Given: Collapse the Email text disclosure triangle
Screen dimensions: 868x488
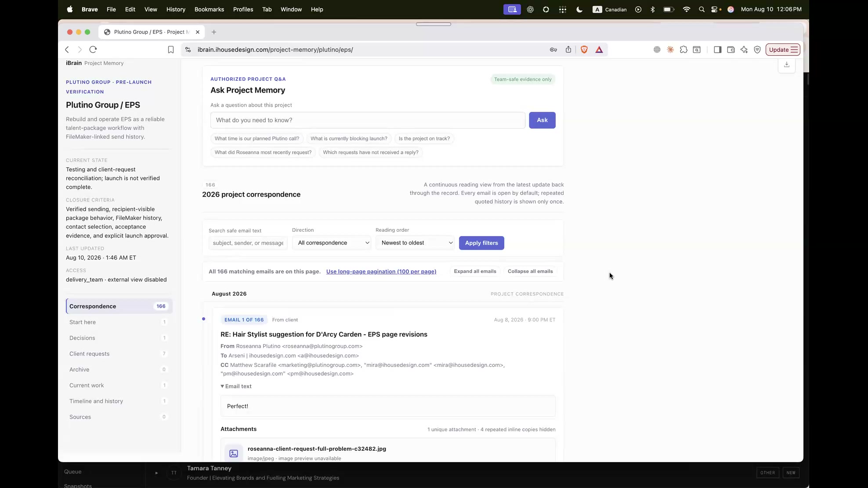Looking at the screenshot, I should click(x=222, y=386).
